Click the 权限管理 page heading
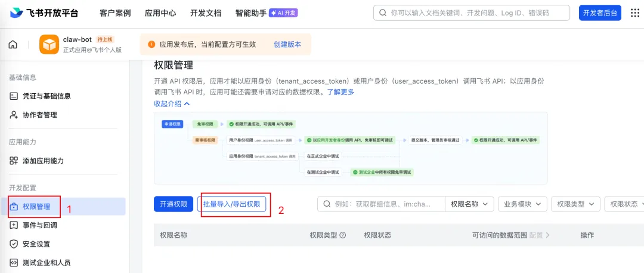Image resolution: width=644 pixels, height=273 pixels. (174, 65)
